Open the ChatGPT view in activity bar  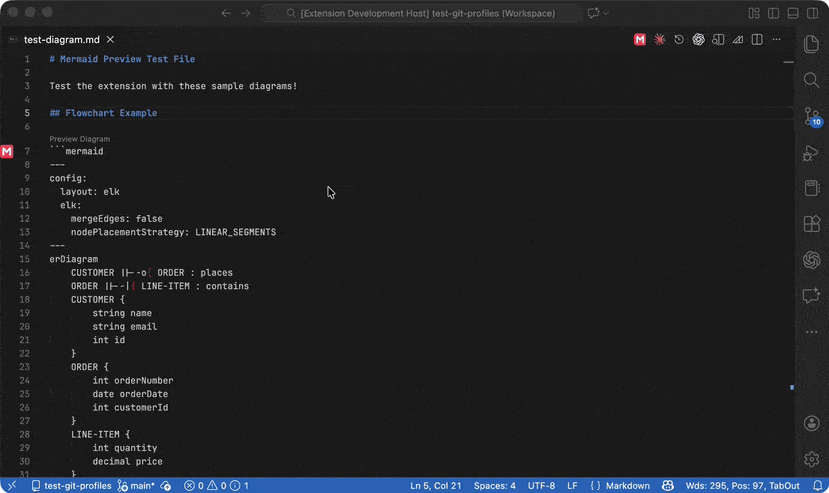[x=812, y=259]
